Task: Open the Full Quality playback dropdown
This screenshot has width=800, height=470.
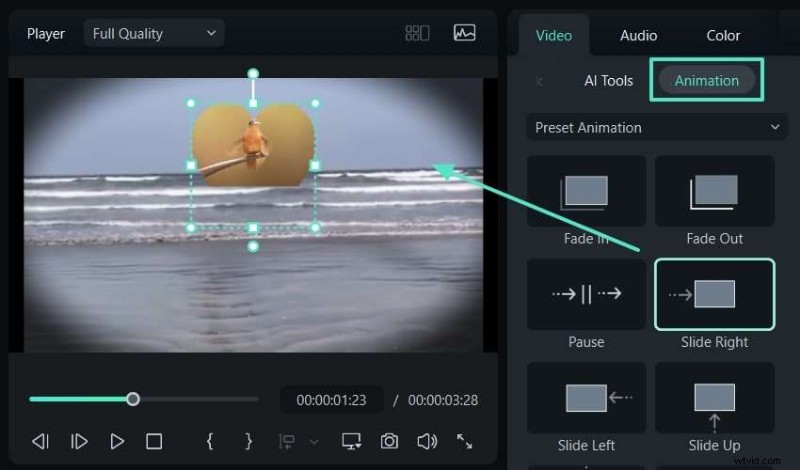Action: [x=154, y=34]
